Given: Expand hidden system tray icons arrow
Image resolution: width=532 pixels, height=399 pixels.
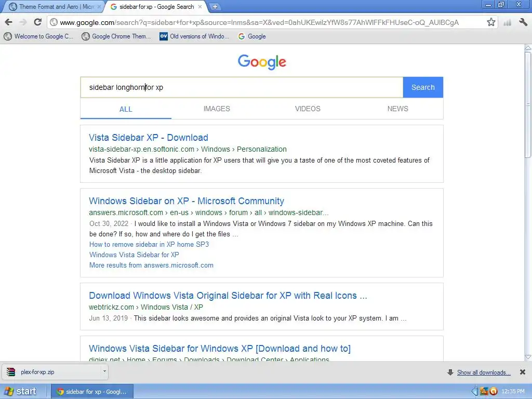Looking at the screenshot, I should click(x=475, y=391).
